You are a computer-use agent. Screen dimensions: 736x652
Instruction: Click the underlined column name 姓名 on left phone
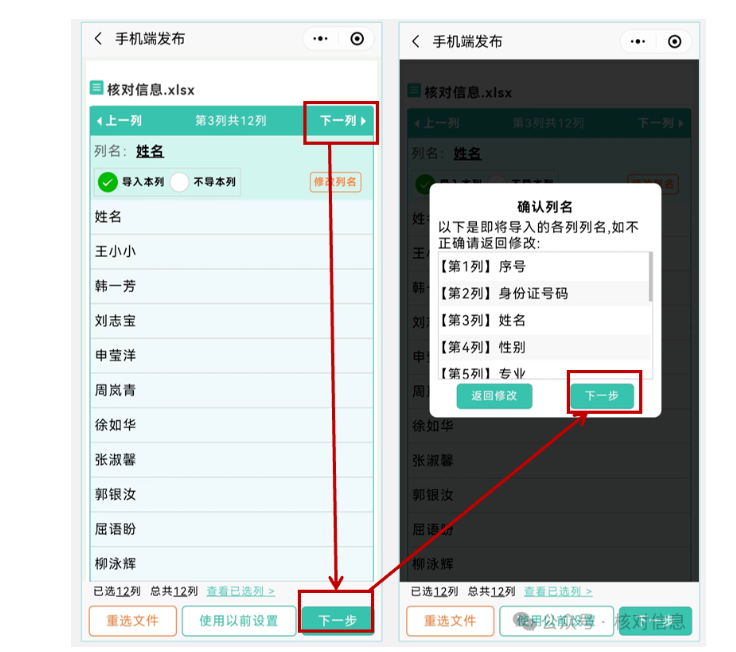pos(150,151)
